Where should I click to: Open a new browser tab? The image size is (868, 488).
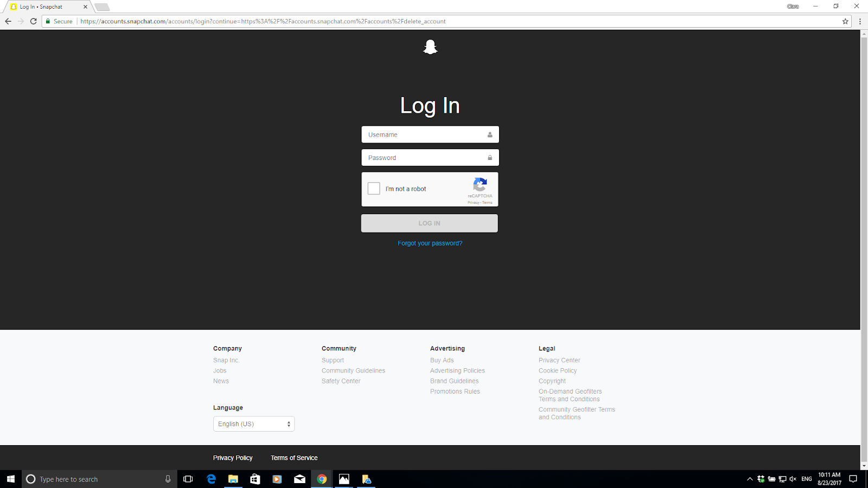pyautogui.click(x=102, y=7)
